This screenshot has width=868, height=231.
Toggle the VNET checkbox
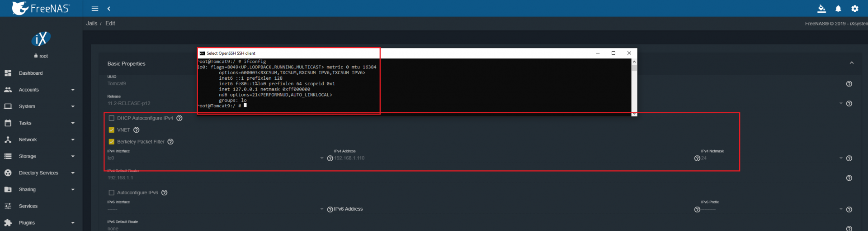click(112, 130)
